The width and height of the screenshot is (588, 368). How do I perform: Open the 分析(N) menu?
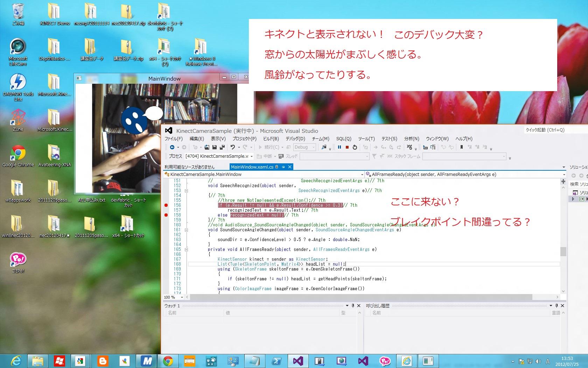click(412, 139)
